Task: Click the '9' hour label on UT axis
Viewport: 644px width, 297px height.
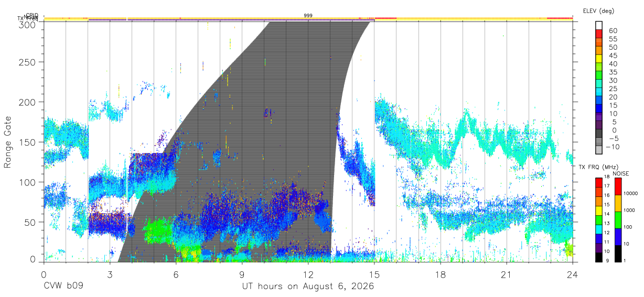Action: [242, 274]
